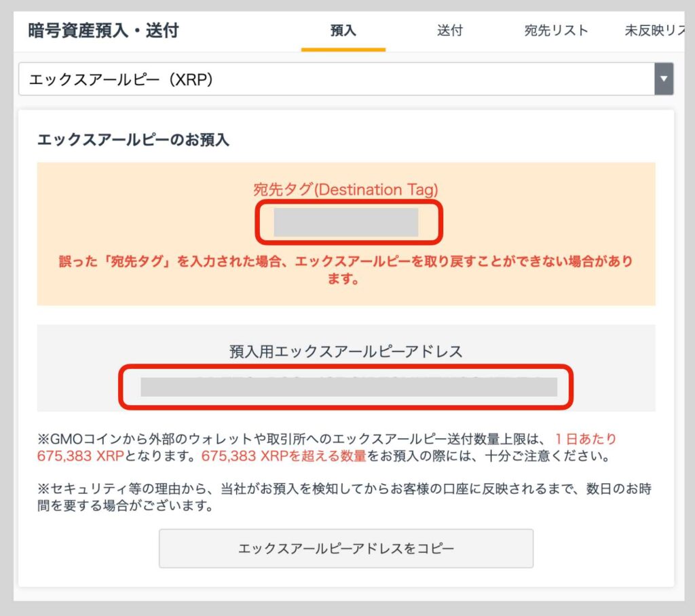695x616 pixels.
Task: Open the 送付 tab
Action: (x=449, y=31)
